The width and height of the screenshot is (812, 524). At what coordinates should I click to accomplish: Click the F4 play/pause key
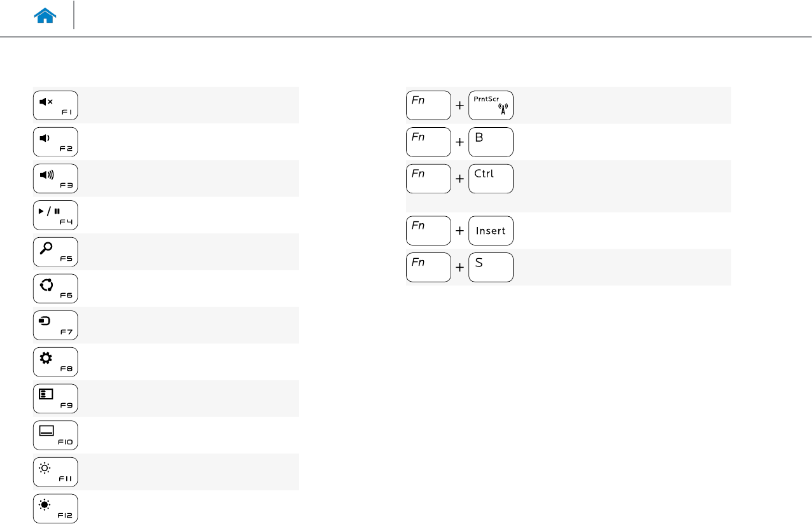click(55, 216)
